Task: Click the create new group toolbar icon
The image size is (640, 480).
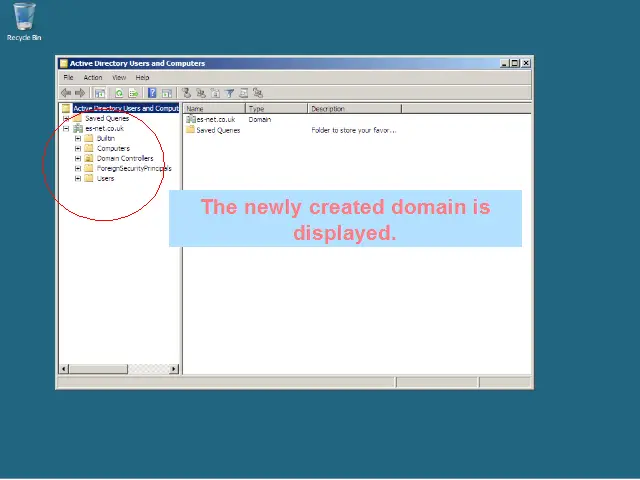Action: tap(200, 93)
